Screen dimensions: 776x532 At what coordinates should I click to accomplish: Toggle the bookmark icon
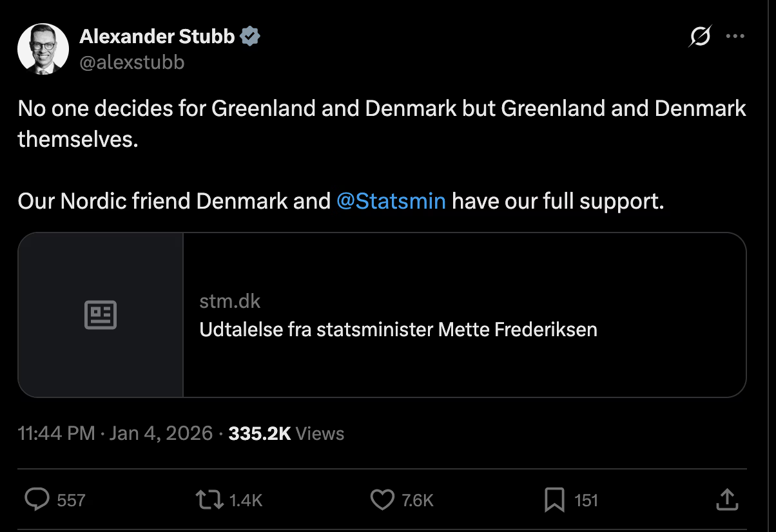[554, 500]
